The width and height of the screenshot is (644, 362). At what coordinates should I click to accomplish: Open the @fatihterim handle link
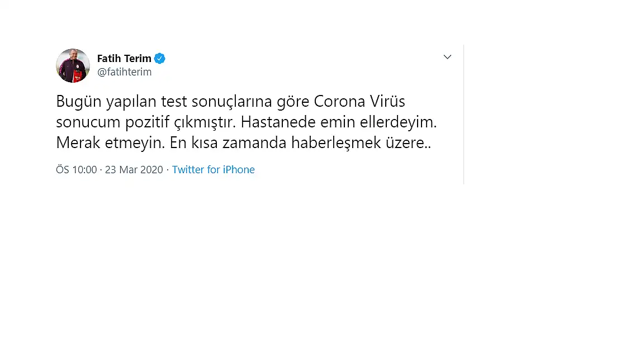[x=124, y=72]
